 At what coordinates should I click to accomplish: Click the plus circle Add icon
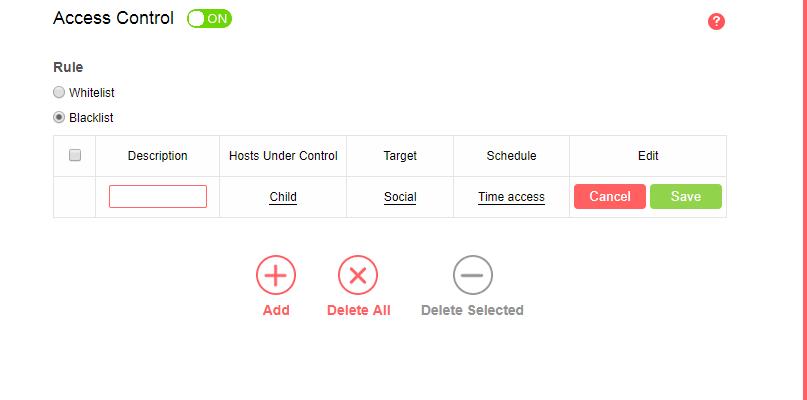coord(276,275)
